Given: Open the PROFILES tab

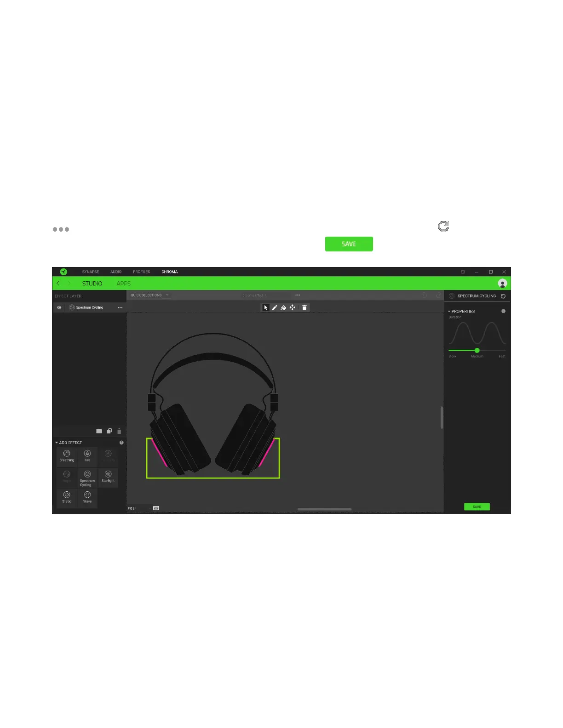Looking at the screenshot, I should pos(142,272).
